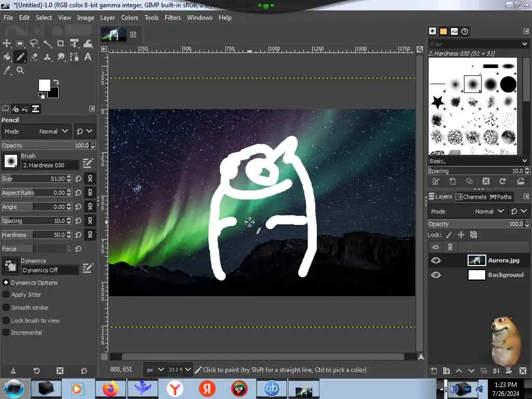This screenshot has height=399, width=532.
Task: Close the image tab thumbnail
Action: (134, 35)
